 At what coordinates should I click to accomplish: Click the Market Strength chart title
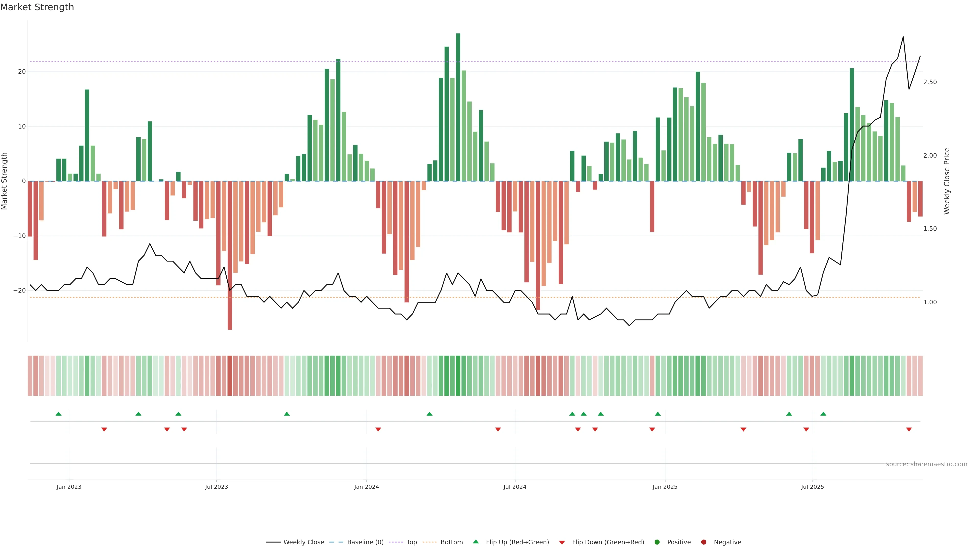37,7
